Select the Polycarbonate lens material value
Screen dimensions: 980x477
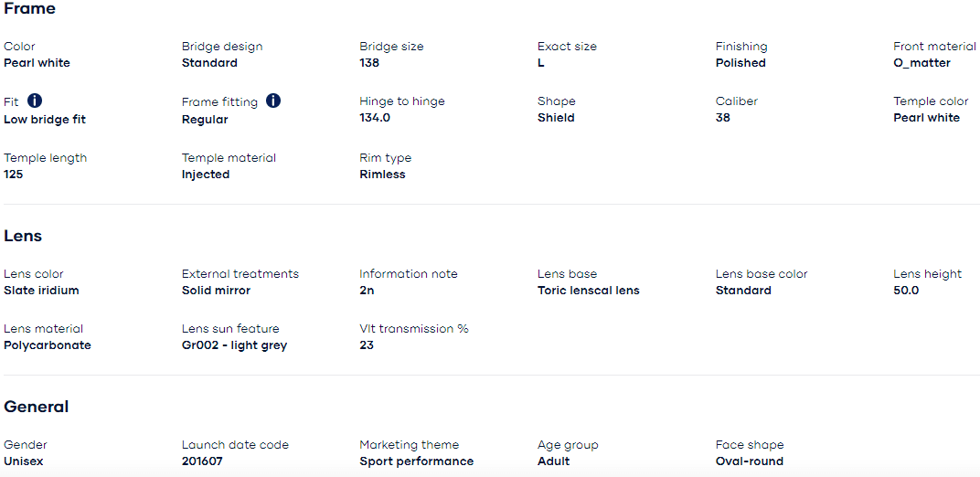pyautogui.click(x=48, y=345)
